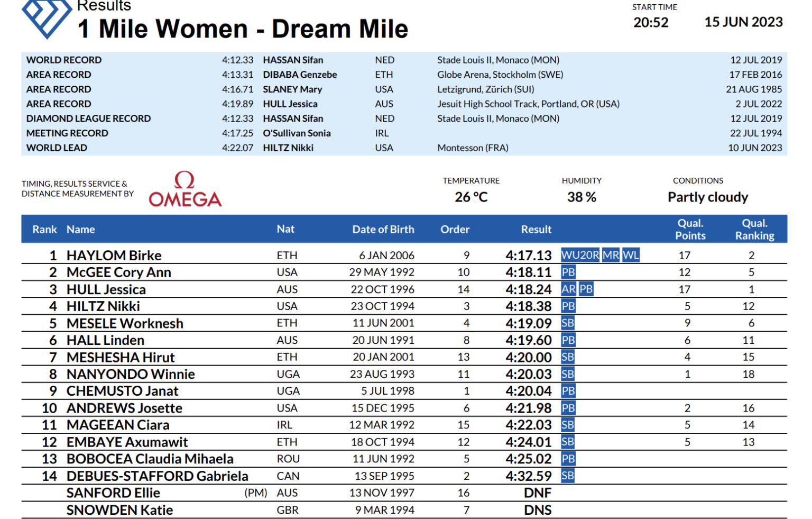Click the SB badge beside 4:32.59
Screen dimensions: 812x519
click(568, 476)
